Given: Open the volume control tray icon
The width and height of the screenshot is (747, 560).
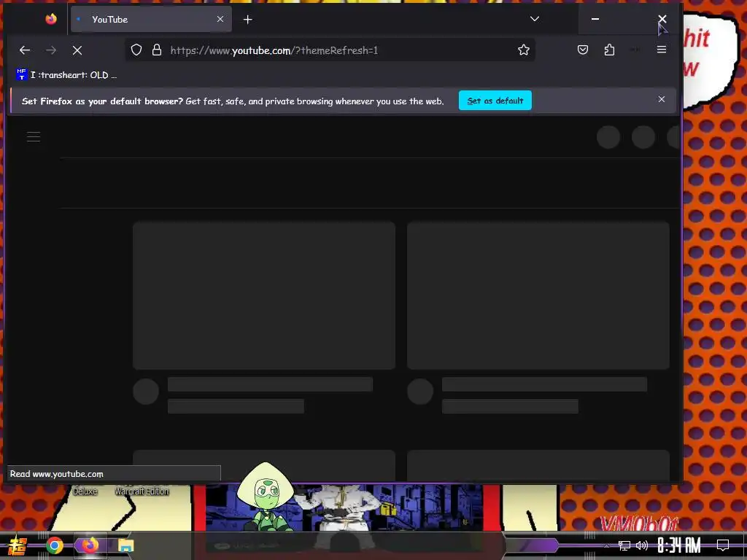Looking at the screenshot, I should point(642,545).
